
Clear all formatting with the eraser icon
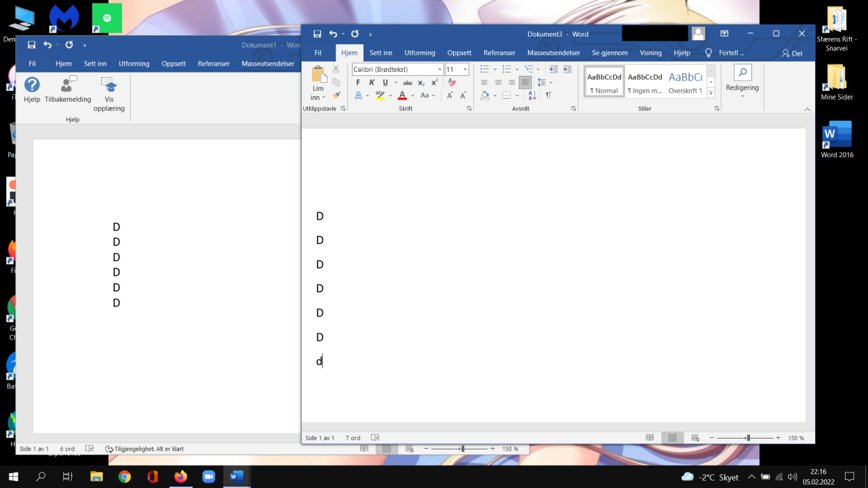click(x=451, y=82)
